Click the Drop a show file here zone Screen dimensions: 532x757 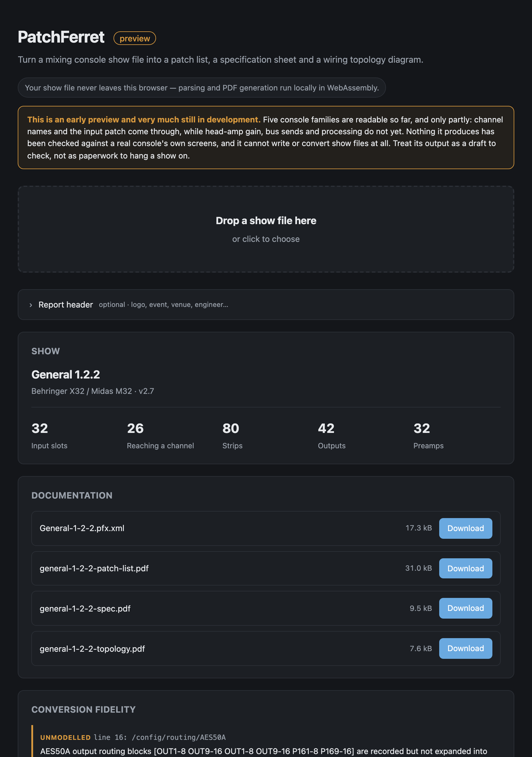click(266, 229)
